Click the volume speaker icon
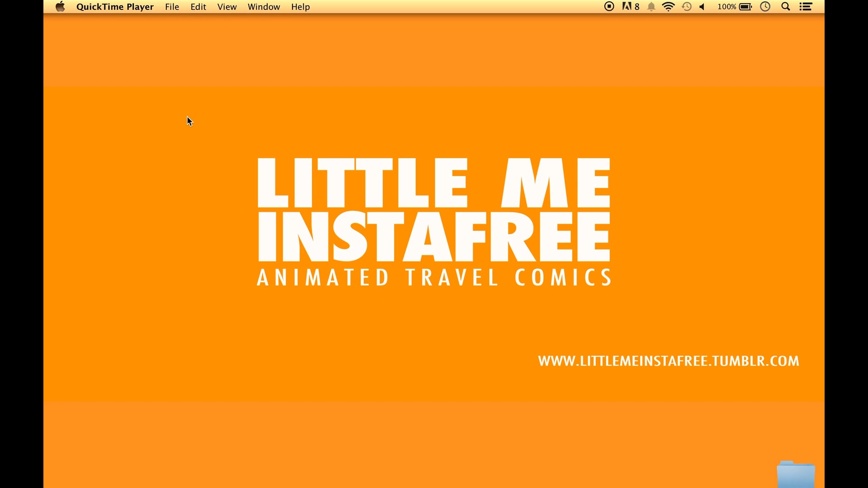This screenshot has height=488, width=868. click(x=702, y=7)
